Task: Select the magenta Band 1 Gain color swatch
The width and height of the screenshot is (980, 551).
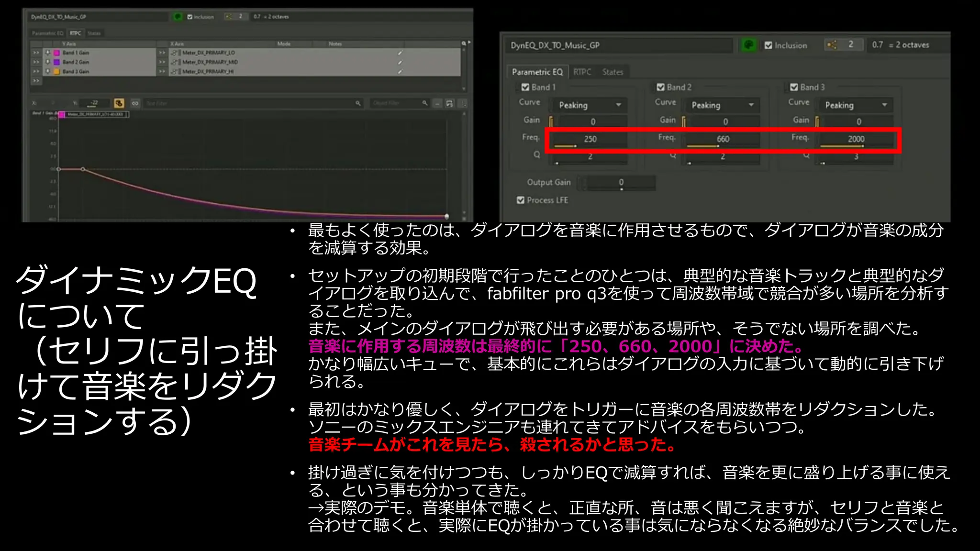Action: (x=56, y=53)
